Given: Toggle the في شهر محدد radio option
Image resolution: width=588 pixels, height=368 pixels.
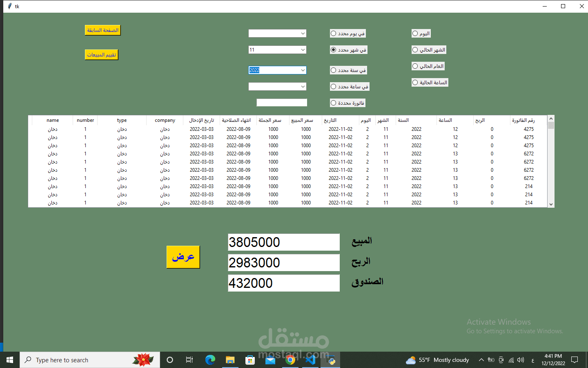Looking at the screenshot, I should tap(348, 50).
